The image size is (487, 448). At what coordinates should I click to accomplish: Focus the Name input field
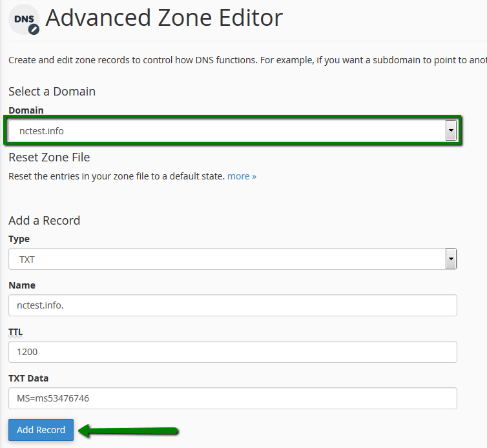pos(233,305)
